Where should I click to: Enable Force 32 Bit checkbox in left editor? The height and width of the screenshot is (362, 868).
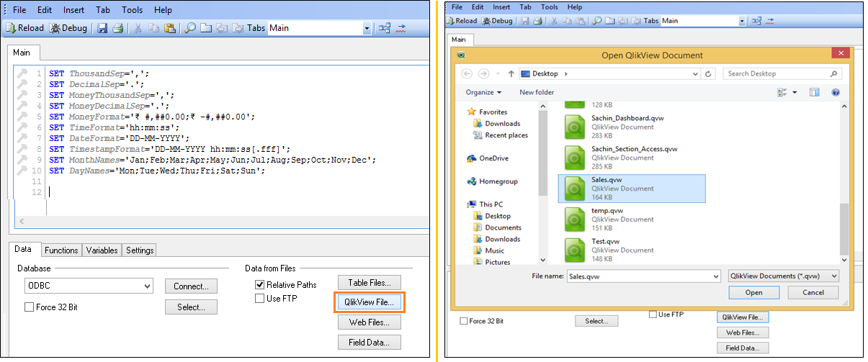click(x=29, y=307)
